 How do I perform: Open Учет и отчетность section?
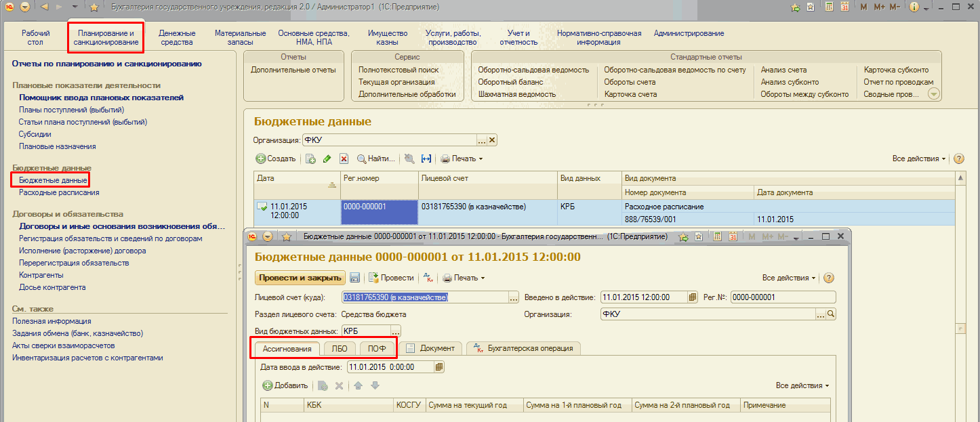pyautogui.click(x=518, y=37)
